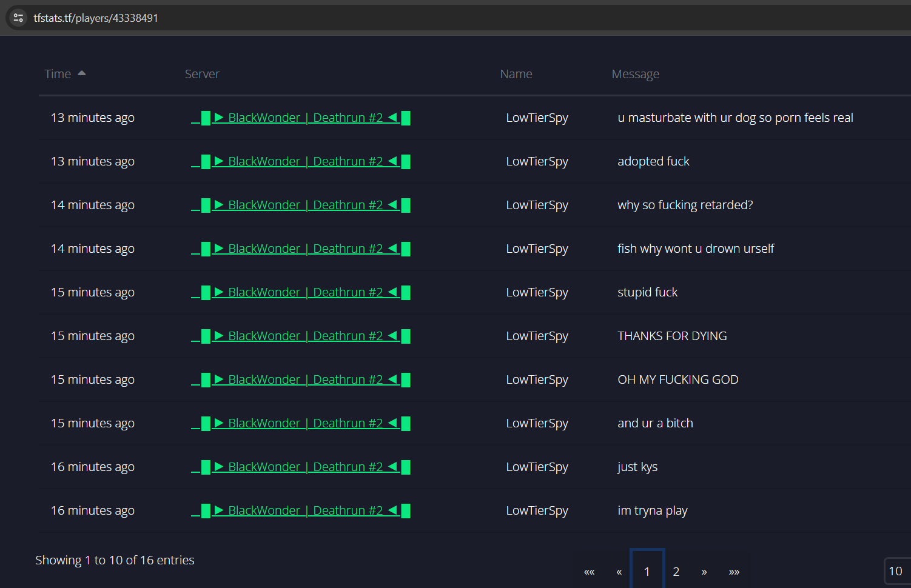Click the message 'why so fucking retarded?'
Viewport: 911px width, 588px height.
click(x=685, y=205)
